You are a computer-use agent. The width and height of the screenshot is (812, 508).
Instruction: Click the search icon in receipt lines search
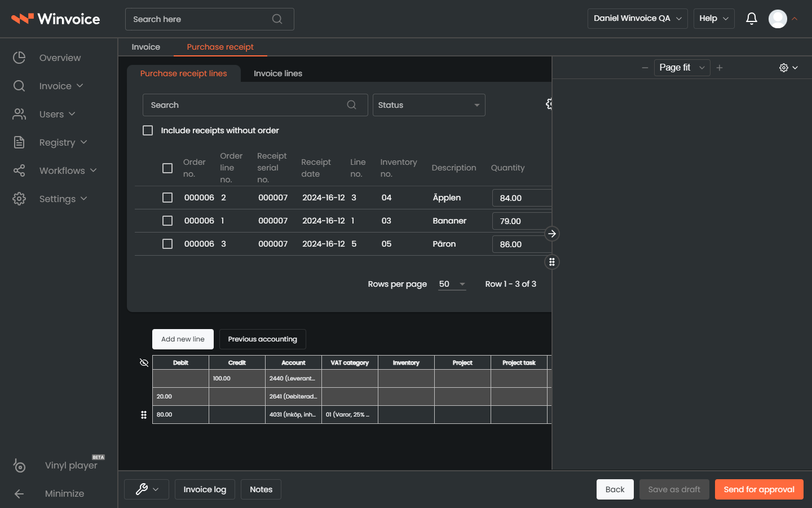point(351,105)
